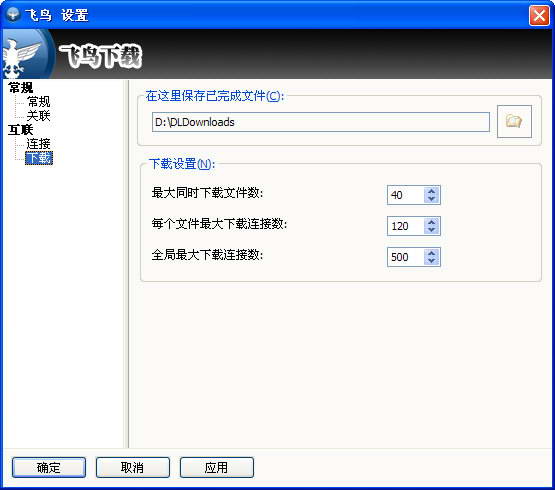Screen dimensions: 555x490
Task: Decrease 最大同时下载文件数 with down arrow
Action: pyautogui.click(x=431, y=199)
